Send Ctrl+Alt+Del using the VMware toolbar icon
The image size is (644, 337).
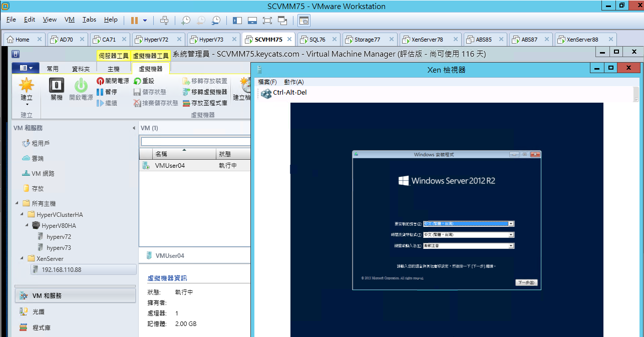(164, 20)
